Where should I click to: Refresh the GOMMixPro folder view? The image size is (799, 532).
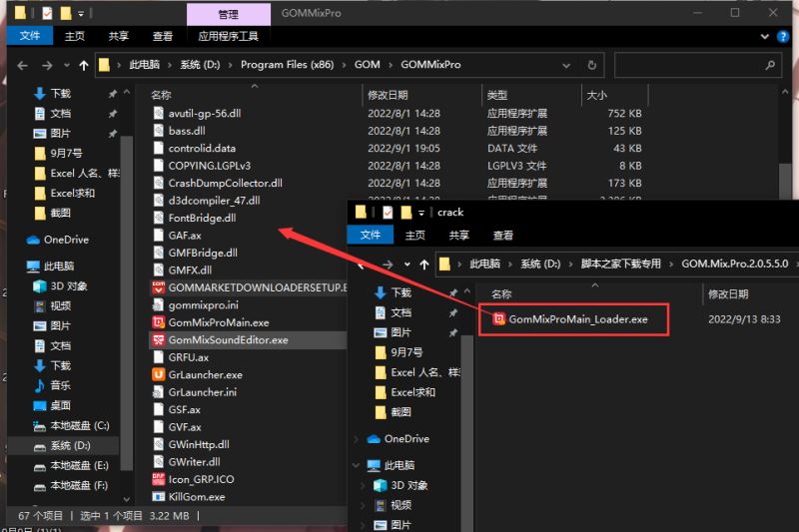[591, 65]
